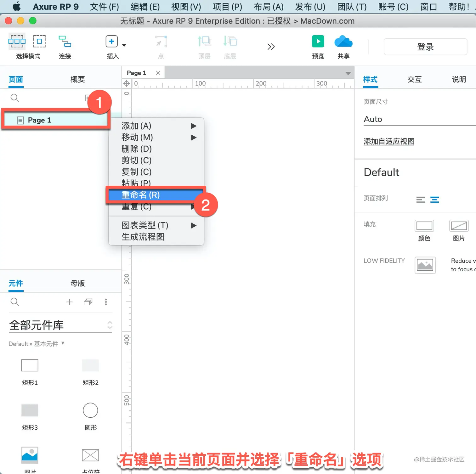
Task: Click the 底层 send to back icon
Action: tap(230, 41)
